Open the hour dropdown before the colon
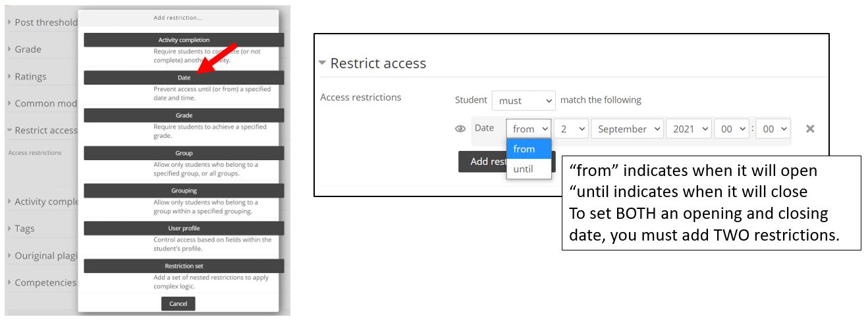The width and height of the screenshot is (868, 321). point(732,129)
